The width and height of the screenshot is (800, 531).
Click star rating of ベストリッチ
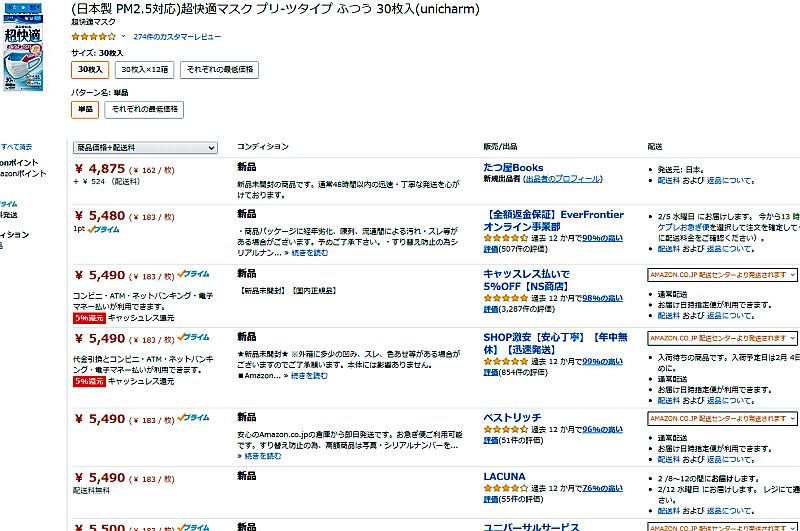coord(506,429)
